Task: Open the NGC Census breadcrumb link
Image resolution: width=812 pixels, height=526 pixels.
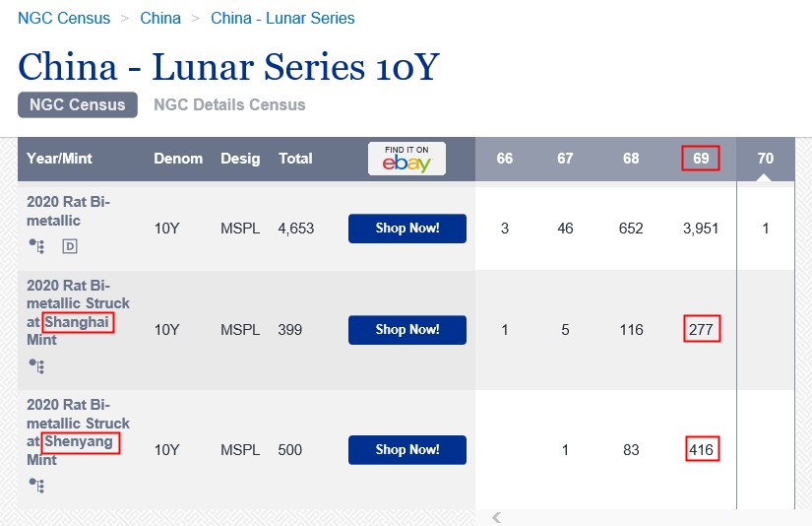Action: pyautogui.click(x=64, y=18)
